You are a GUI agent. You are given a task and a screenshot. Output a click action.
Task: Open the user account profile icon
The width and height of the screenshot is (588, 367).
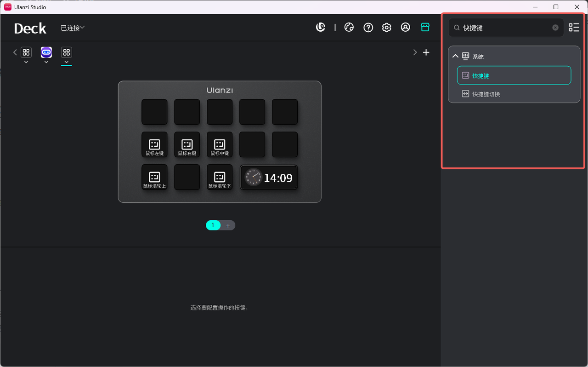(x=405, y=28)
